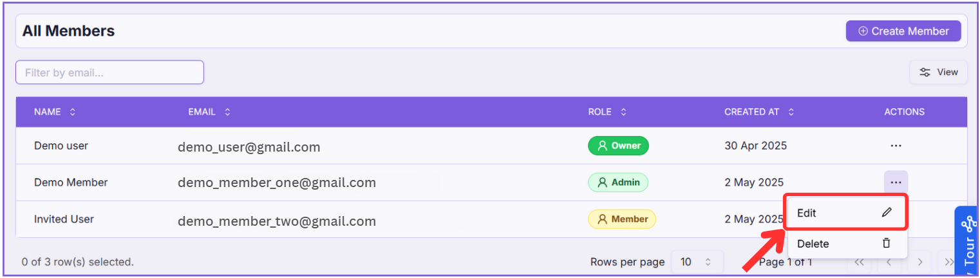The height and width of the screenshot is (278, 980).
Task: Open the rows per page selector
Action: (697, 262)
